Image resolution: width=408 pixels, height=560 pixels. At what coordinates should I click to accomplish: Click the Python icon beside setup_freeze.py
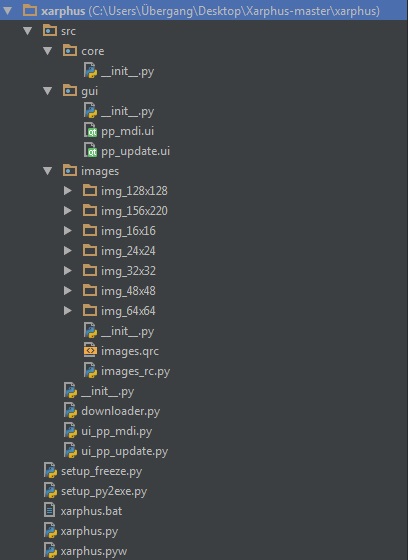click(50, 471)
